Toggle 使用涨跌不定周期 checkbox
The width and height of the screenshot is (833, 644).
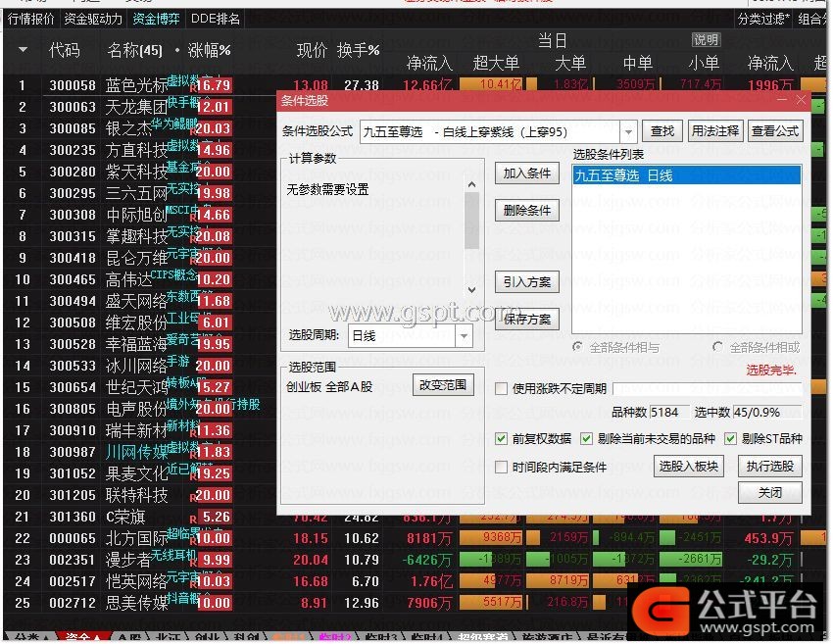[x=501, y=388]
